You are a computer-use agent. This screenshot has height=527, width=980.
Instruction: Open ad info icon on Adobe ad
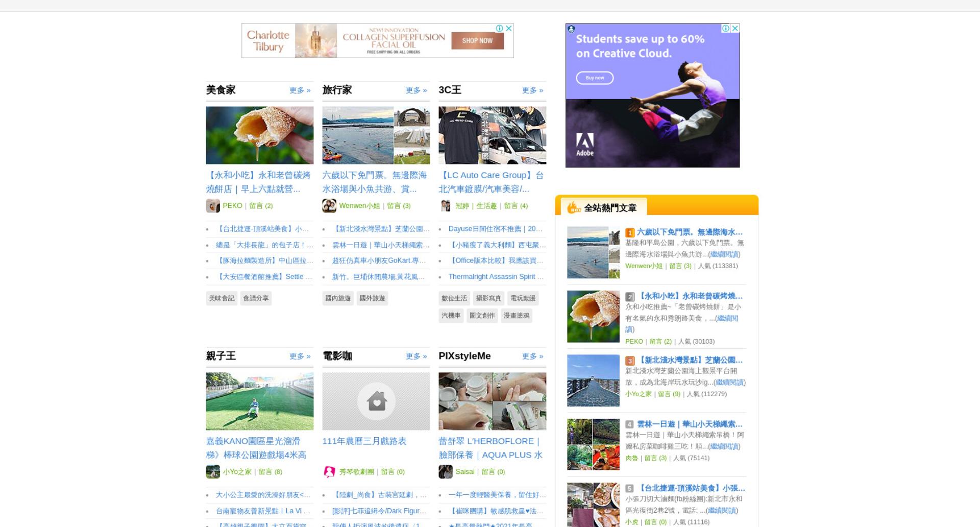[725, 29]
